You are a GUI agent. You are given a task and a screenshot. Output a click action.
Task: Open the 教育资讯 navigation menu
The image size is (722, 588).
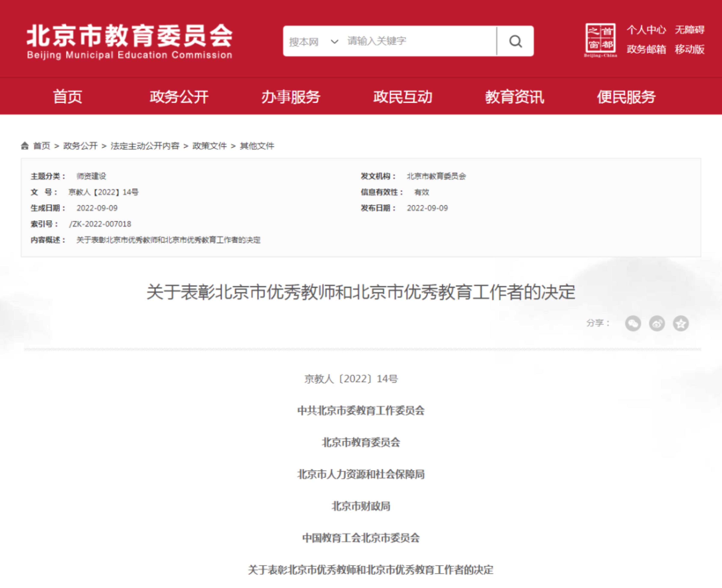(515, 97)
